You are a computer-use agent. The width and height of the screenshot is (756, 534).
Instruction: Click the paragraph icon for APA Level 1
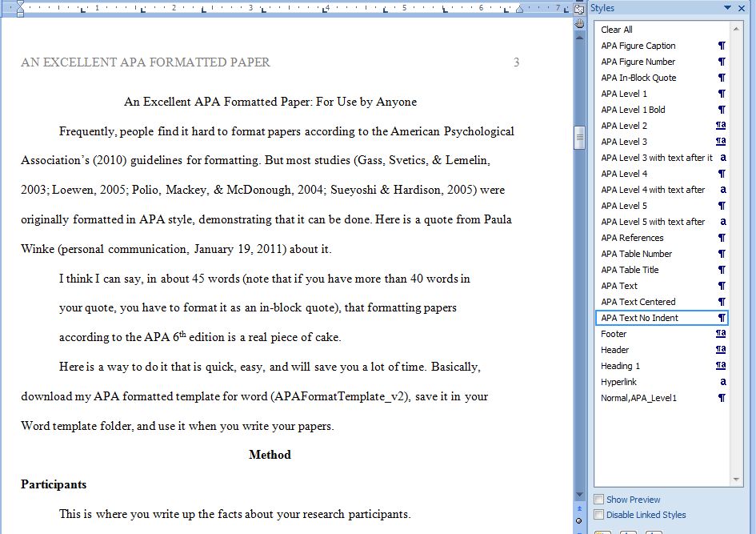(722, 94)
